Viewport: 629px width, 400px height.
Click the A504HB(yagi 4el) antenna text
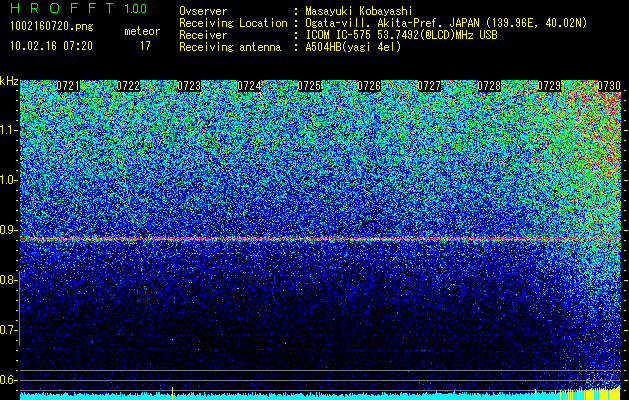[353, 47]
